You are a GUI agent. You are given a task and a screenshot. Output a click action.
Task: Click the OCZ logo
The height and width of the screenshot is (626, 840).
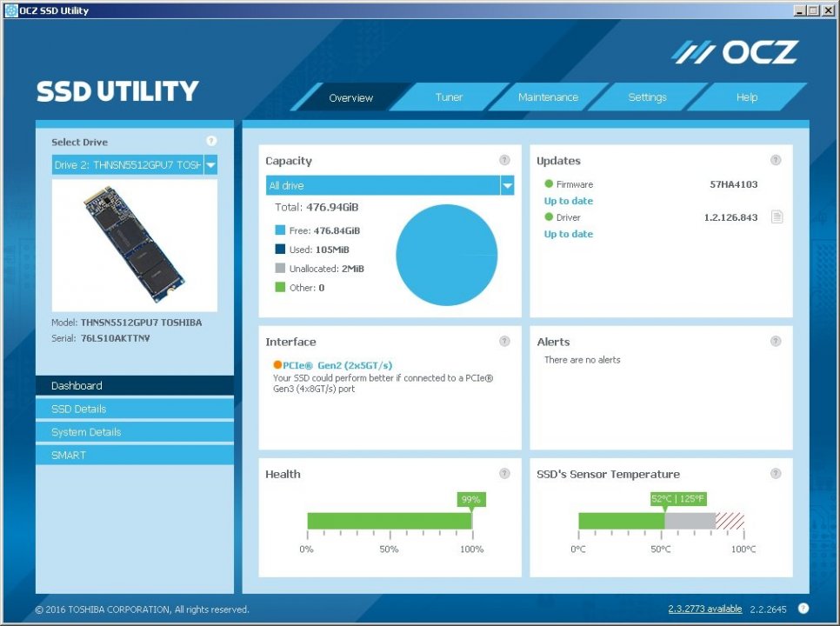[735, 52]
